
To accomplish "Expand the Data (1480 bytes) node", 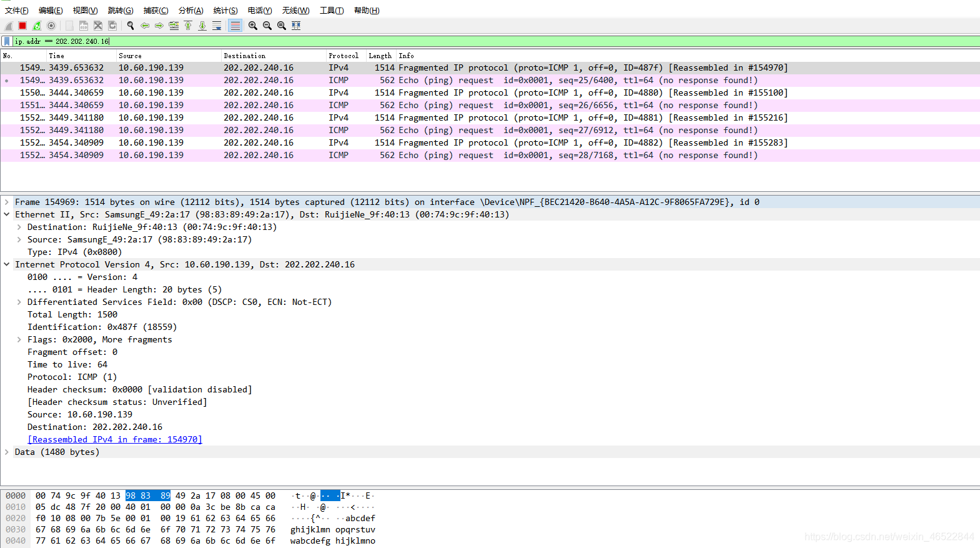I will [x=7, y=452].
